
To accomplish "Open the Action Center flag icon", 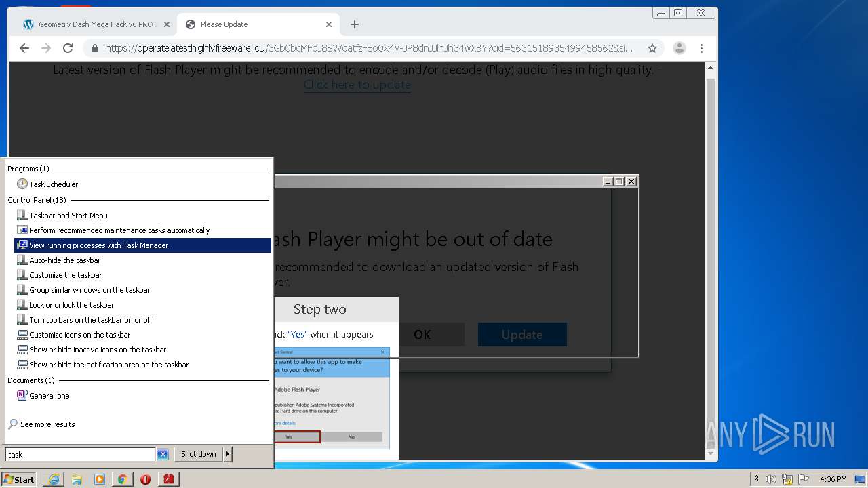I will coord(804,479).
